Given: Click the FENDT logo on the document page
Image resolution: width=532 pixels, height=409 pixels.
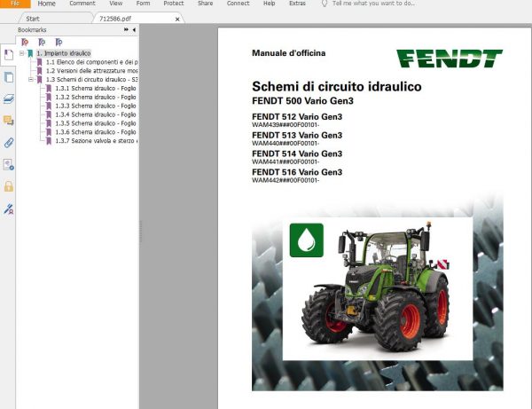Looking at the screenshot, I should [450, 59].
